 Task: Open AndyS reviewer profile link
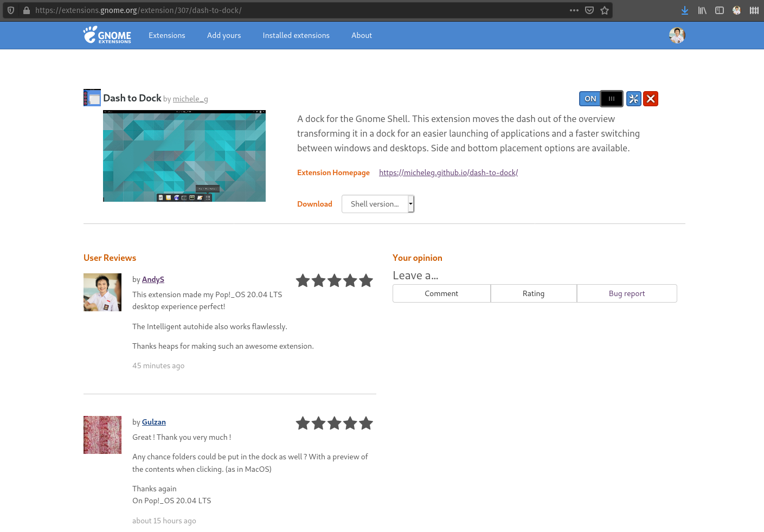153,279
